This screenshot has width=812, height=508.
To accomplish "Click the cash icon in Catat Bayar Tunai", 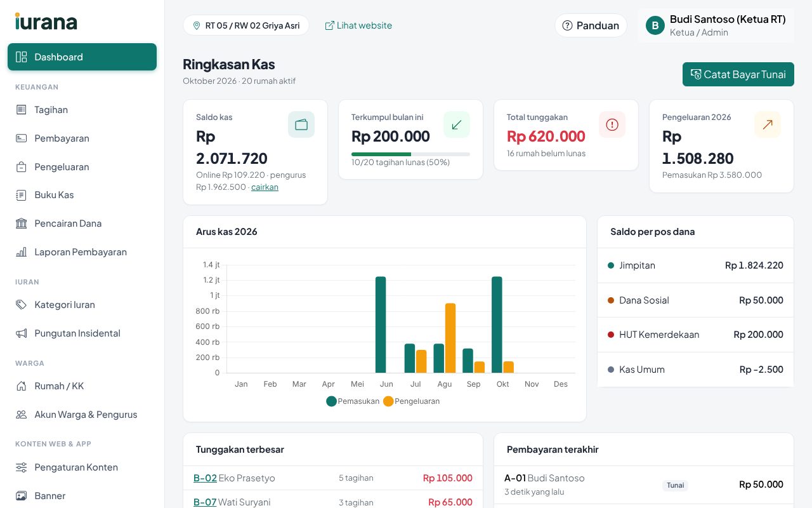I will tap(696, 74).
